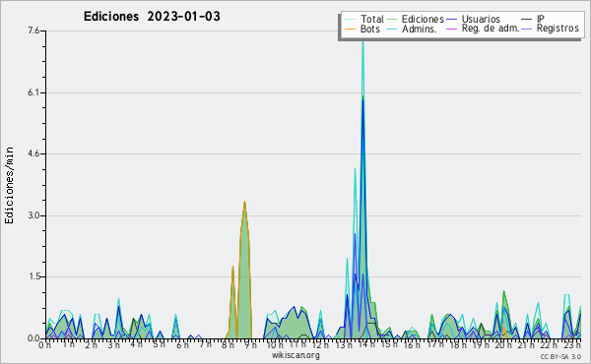This screenshot has height=364, width=591.
Task: Click the '4 h' x-axis label
Action: [x=137, y=344]
